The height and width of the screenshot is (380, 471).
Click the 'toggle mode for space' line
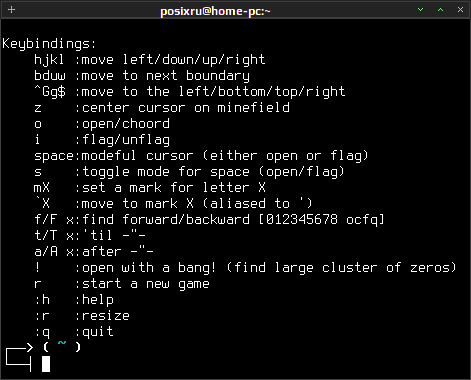(x=189, y=172)
